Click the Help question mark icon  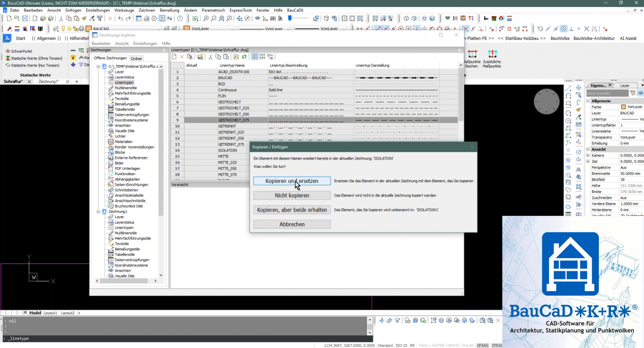(180, 18)
